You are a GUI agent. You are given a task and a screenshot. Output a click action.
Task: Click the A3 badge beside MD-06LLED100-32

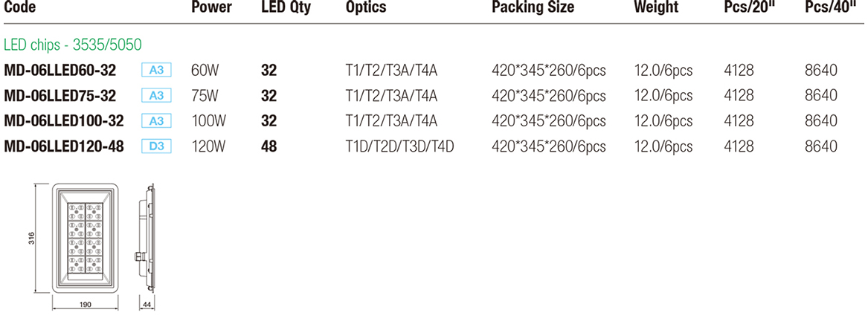click(x=157, y=121)
